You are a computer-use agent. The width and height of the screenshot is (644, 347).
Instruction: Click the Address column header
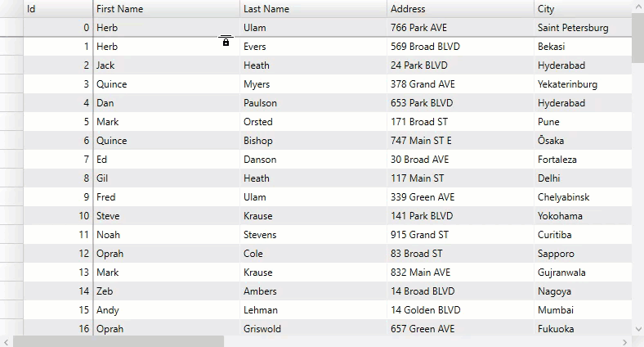(x=460, y=9)
